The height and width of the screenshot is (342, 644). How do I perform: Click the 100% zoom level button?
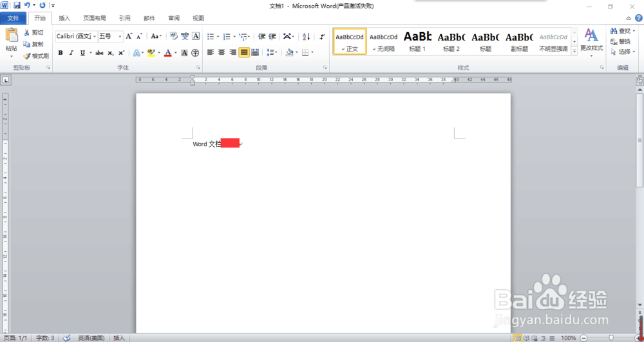click(x=569, y=338)
